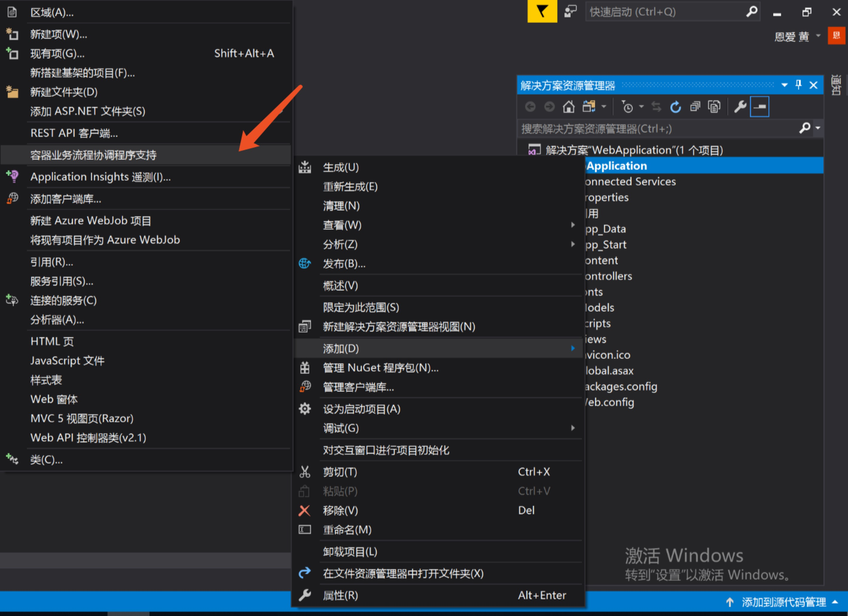
Task: Open the dropdown next to the folder view icon
Action: tap(603, 107)
